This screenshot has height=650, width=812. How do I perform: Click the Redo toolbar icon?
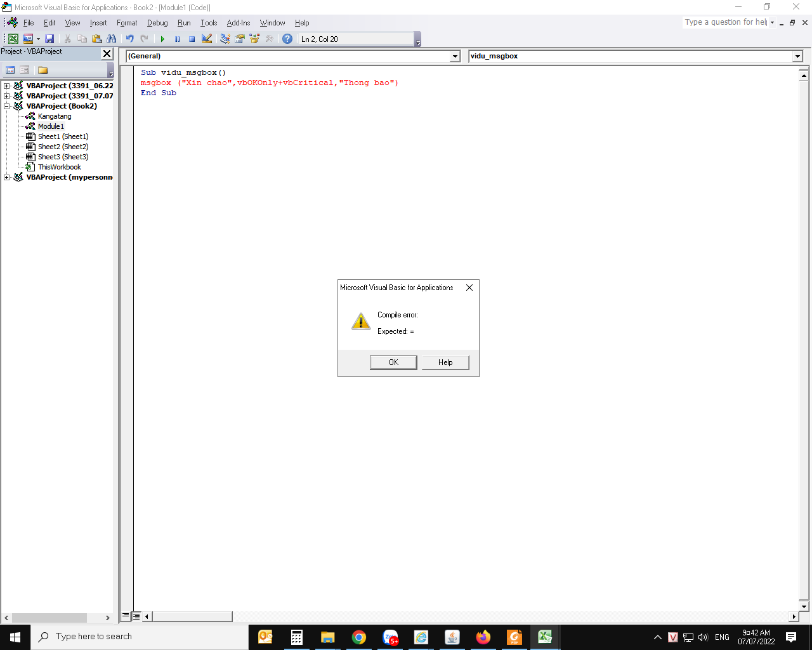(x=145, y=39)
